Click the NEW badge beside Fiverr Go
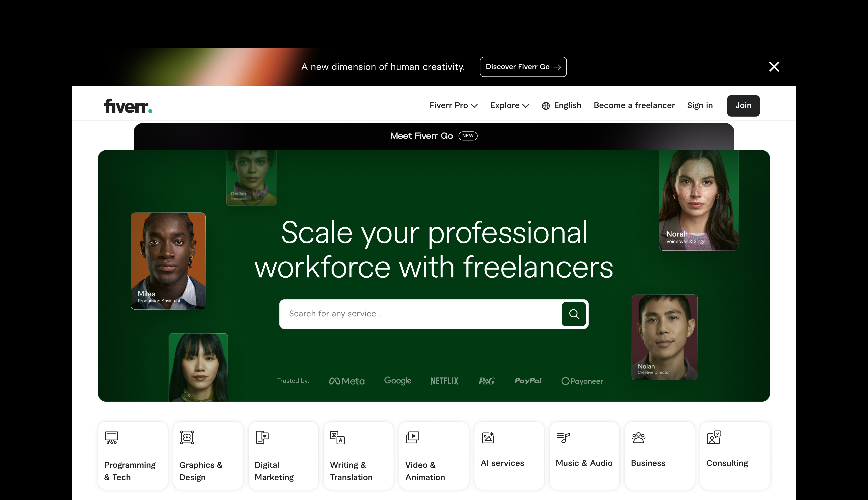This screenshot has height=500, width=868. (468, 136)
